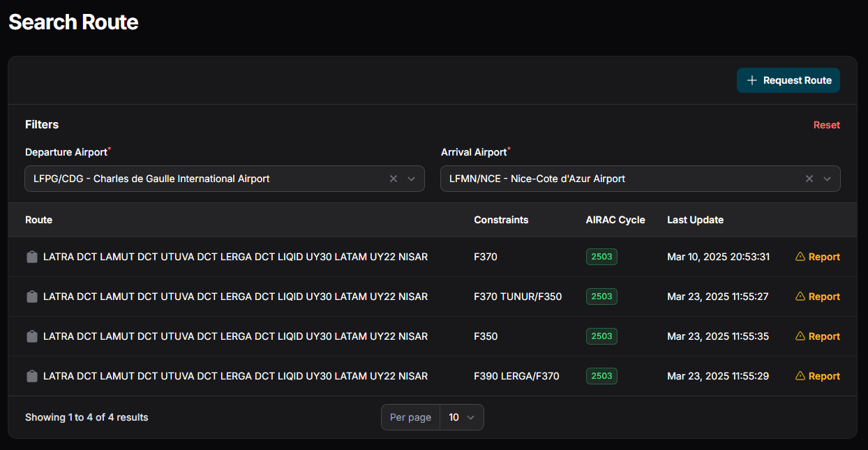The image size is (868, 450).
Task: Reset the filters
Action: (x=826, y=125)
